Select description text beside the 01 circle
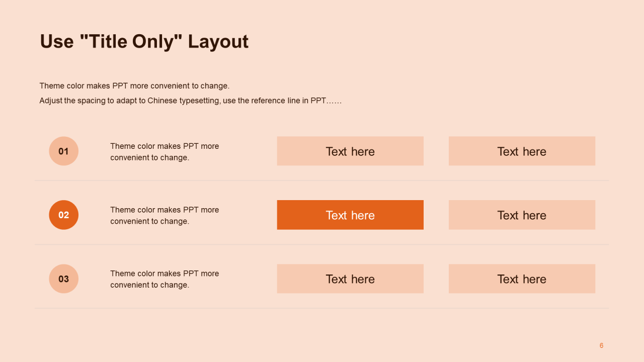Viewport: 644px width, 362px height. click(165, 152)
